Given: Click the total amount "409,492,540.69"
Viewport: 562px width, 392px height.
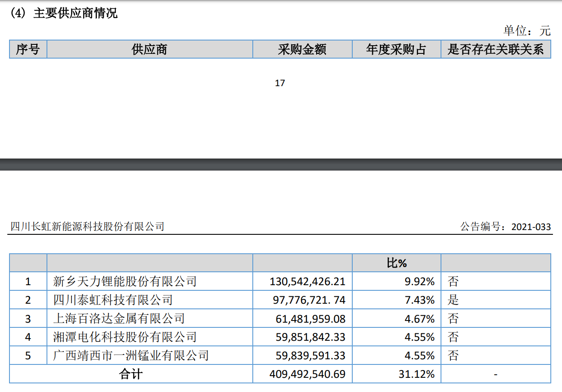Looking at the screenshot, I should tap(307, 374).
